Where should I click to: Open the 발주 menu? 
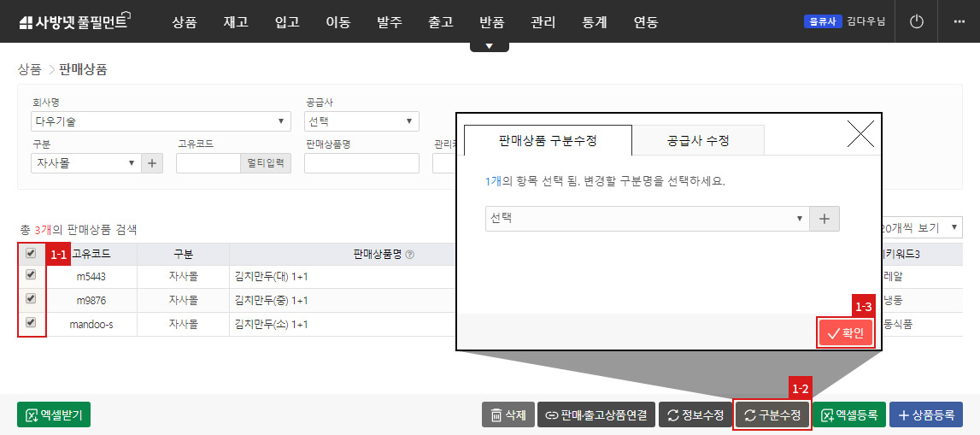[x=390, y=22]
